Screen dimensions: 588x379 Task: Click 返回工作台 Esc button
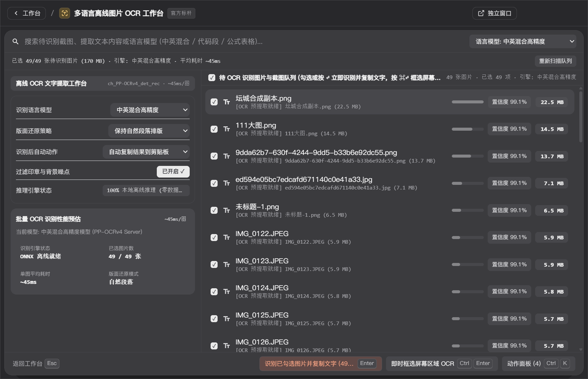pos(36,364)
